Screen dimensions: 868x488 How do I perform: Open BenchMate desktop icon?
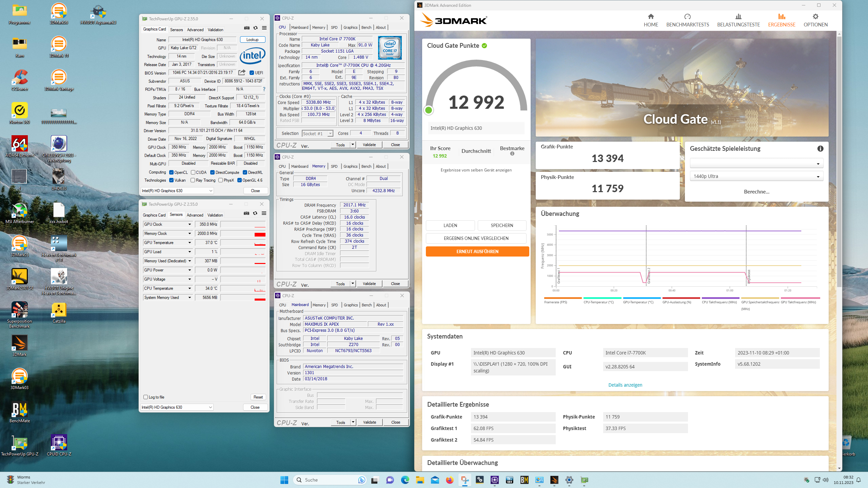(x=20, y=412)
